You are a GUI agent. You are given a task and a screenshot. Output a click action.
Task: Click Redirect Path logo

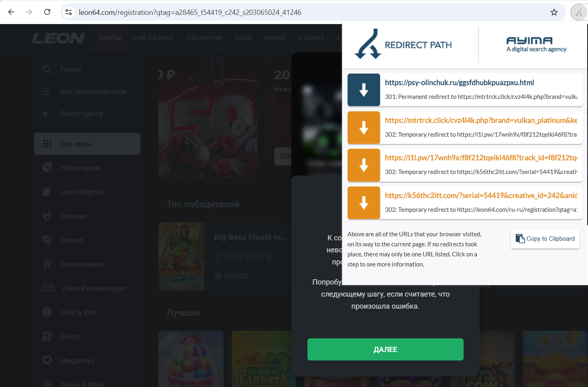tap(403, 44)
